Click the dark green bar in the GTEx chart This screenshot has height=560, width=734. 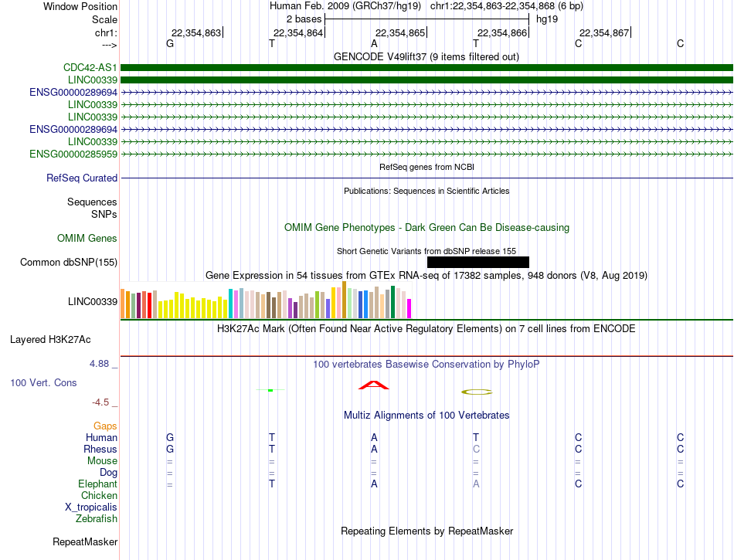pyautogui.click(x=393, y=302)
